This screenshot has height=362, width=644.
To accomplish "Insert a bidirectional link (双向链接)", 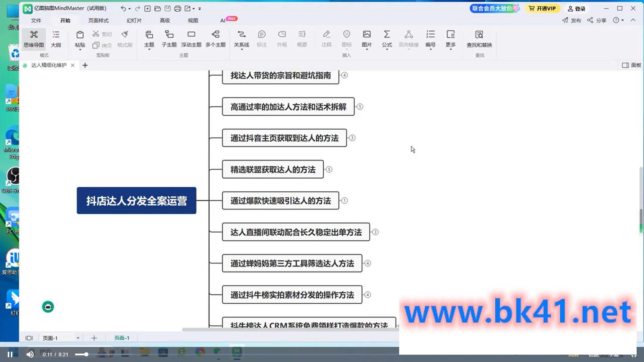I will point(409,39).
